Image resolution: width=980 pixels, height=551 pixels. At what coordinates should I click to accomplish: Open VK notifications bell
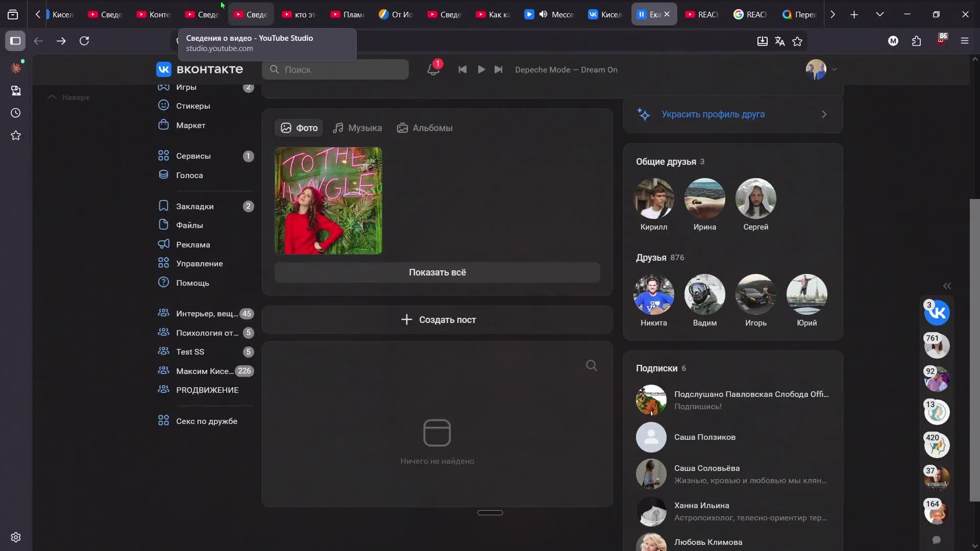pyautogui.click(x=433, y=69)
